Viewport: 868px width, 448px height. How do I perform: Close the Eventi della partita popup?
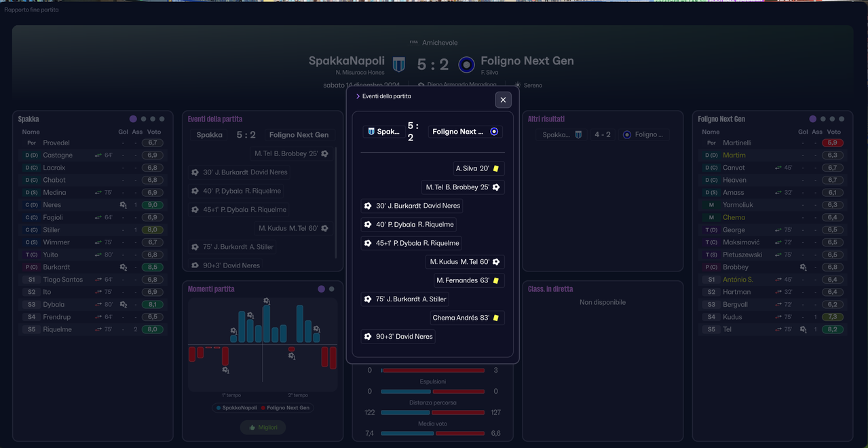click(503, 100)
